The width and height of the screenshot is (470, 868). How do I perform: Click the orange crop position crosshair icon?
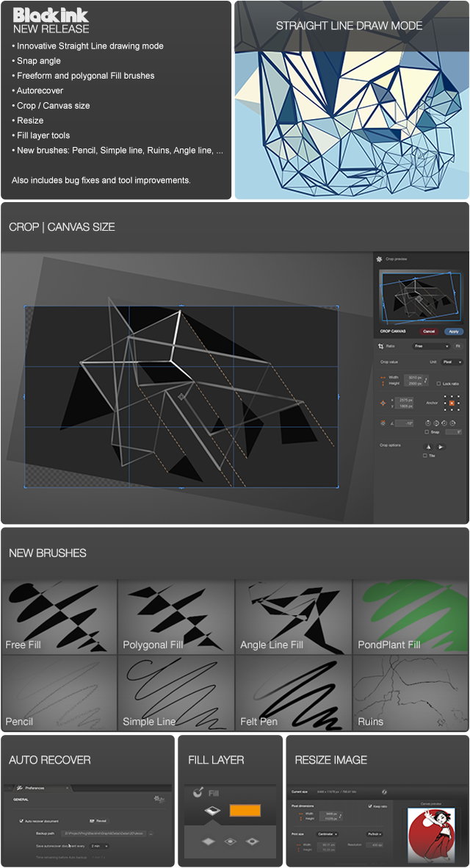(x=383, y=403)
